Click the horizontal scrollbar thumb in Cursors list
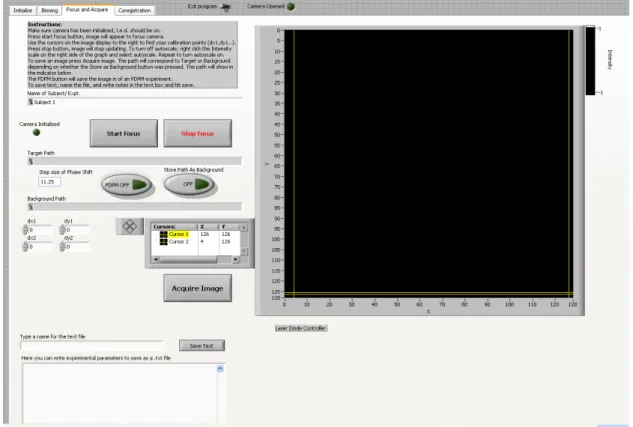Screen dimensions: 633x427 tap(189, 260)
